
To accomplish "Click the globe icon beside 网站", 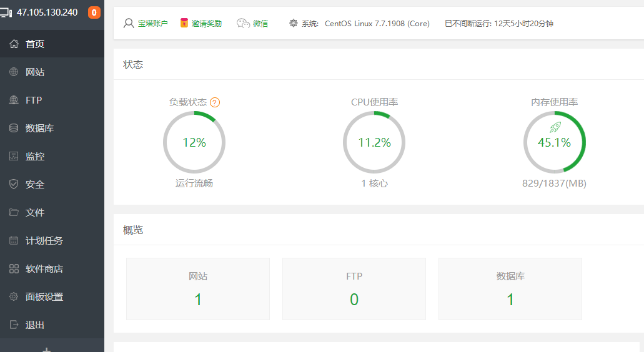I will click(14, 72).
